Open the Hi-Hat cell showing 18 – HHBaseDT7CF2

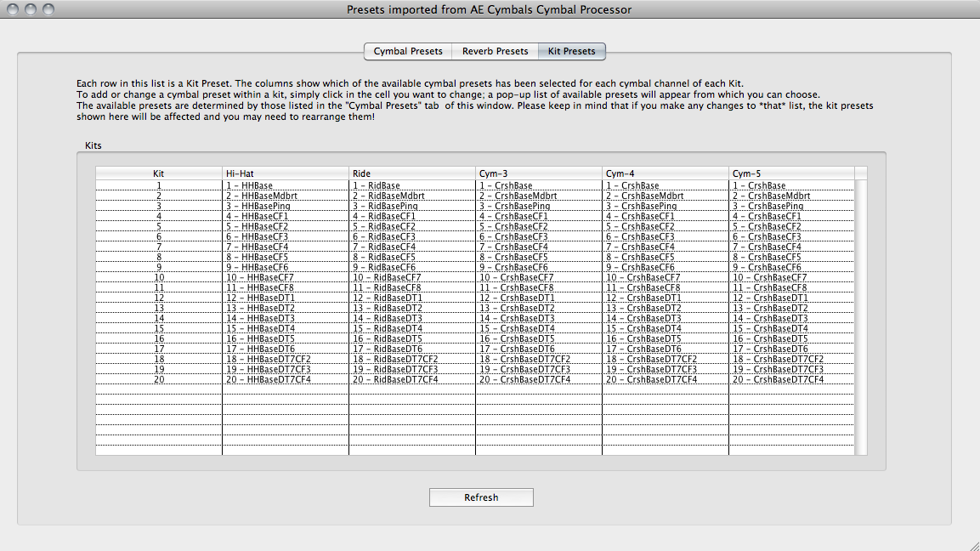[x=285, y=359]
